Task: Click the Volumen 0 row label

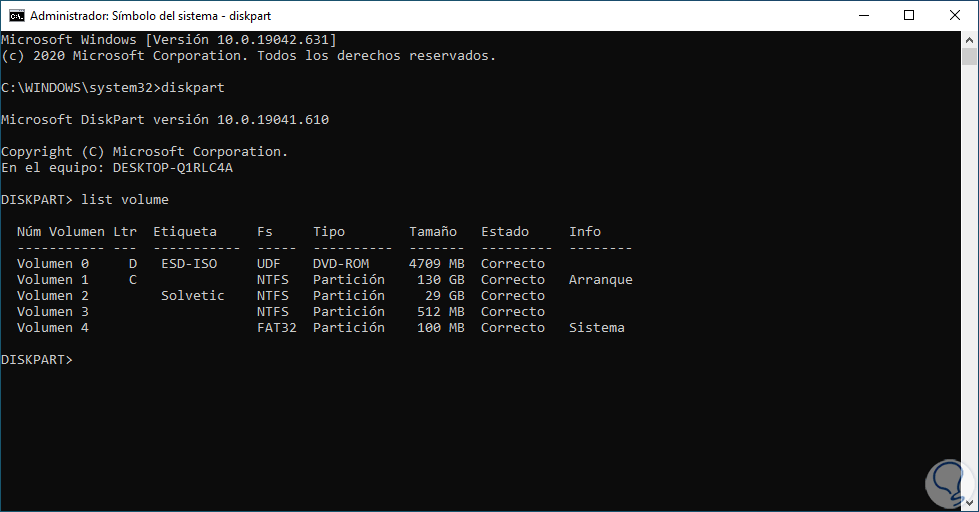Action: pos(53,263)
